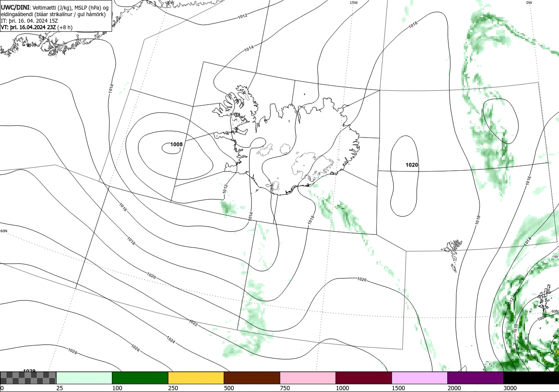Click the 1026 isobar label

(x=135, y=348)
